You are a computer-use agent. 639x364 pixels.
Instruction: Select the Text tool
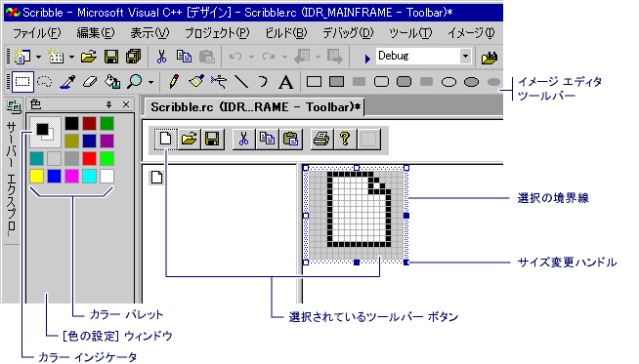tap(285, 82)
